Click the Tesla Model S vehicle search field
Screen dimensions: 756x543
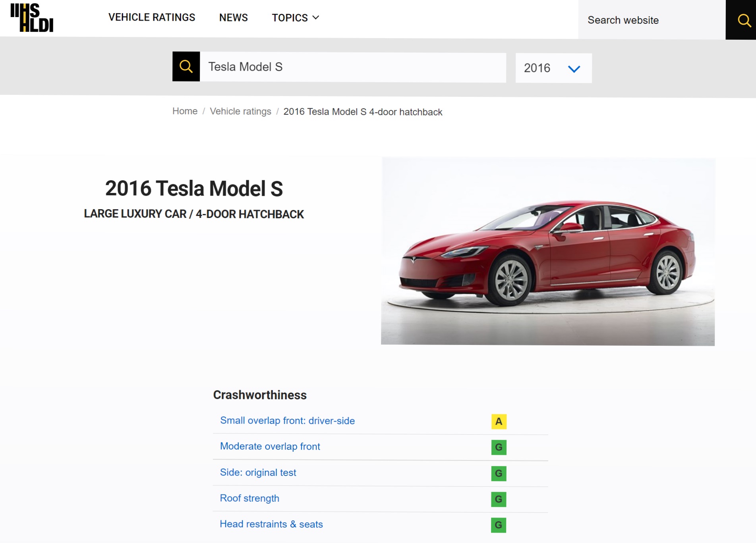(x=353, y=67)
